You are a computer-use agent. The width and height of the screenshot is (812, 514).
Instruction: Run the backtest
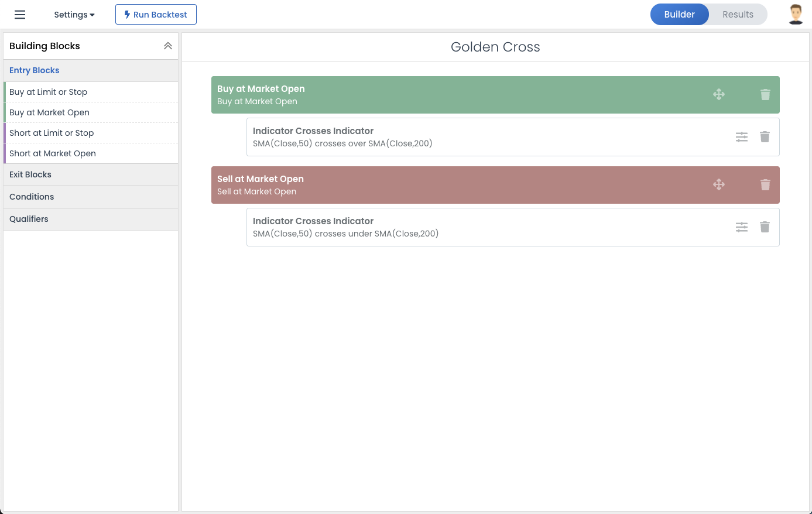click(156, 15)
